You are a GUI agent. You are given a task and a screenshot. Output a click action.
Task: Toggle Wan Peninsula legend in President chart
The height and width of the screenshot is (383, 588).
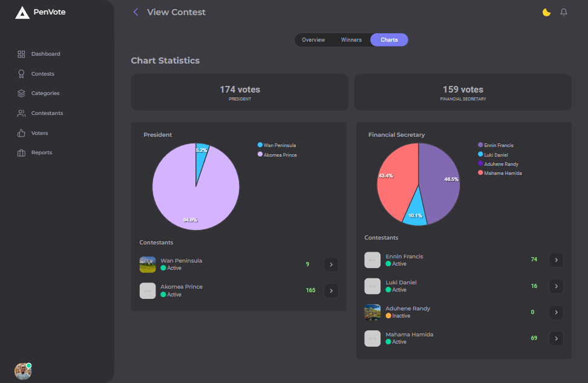[x=279, y=145]
